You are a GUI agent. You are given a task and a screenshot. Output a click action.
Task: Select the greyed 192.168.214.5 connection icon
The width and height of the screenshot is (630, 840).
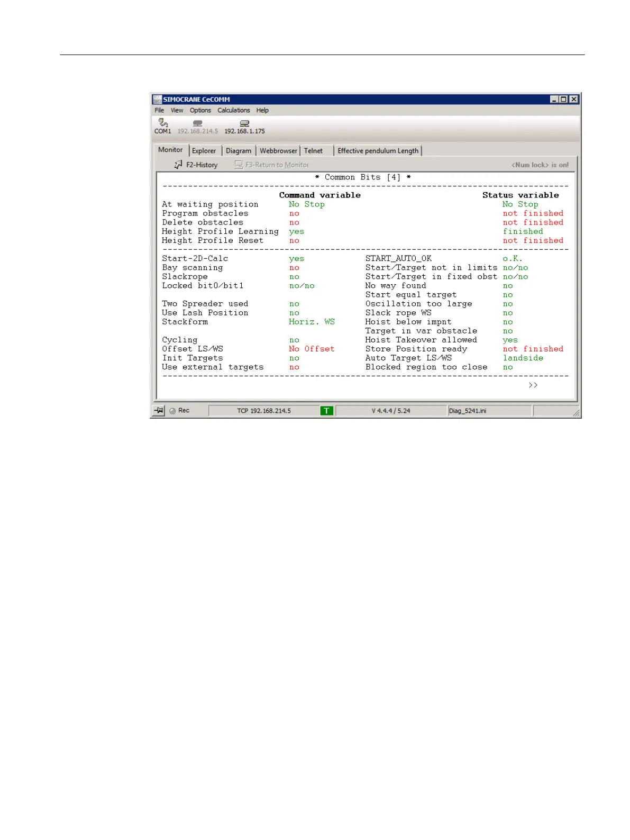197,123
